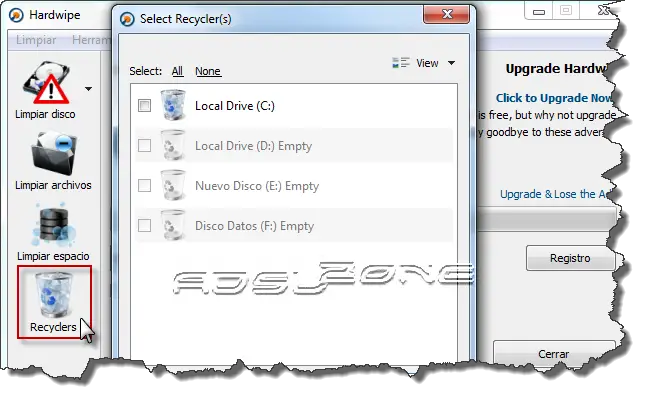
Task: Check the Nuevo Disco (E:) checkbox
Action: tap(144, 185)
